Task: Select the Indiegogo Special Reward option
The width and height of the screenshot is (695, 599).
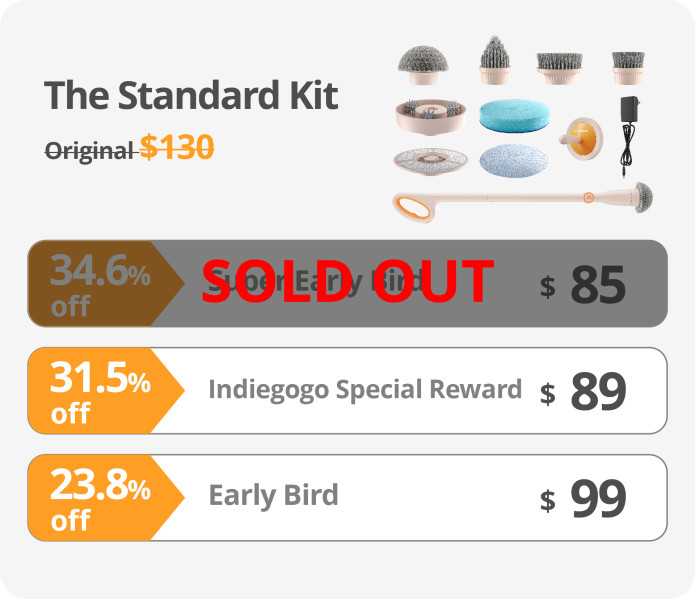Action: coord(364,390)
